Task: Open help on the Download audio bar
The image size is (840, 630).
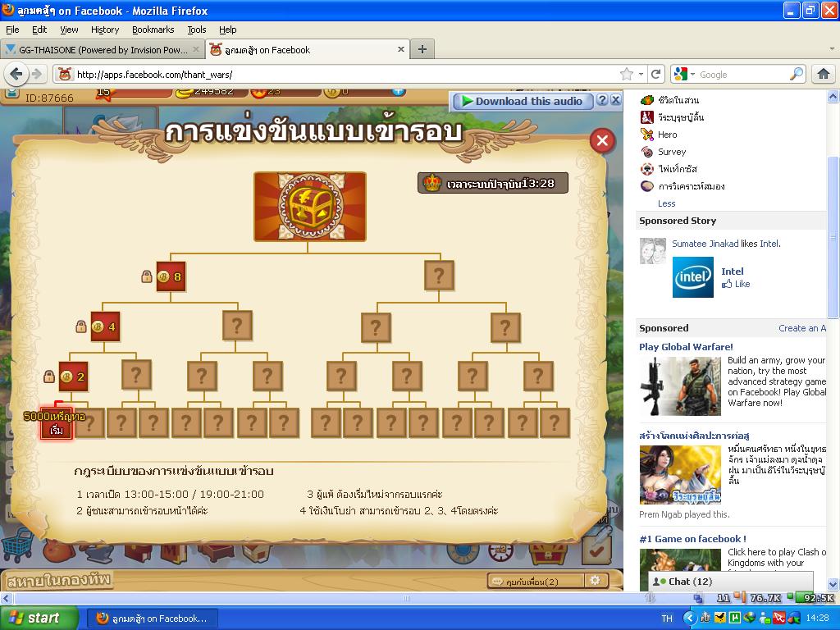Action: [603, 100]
